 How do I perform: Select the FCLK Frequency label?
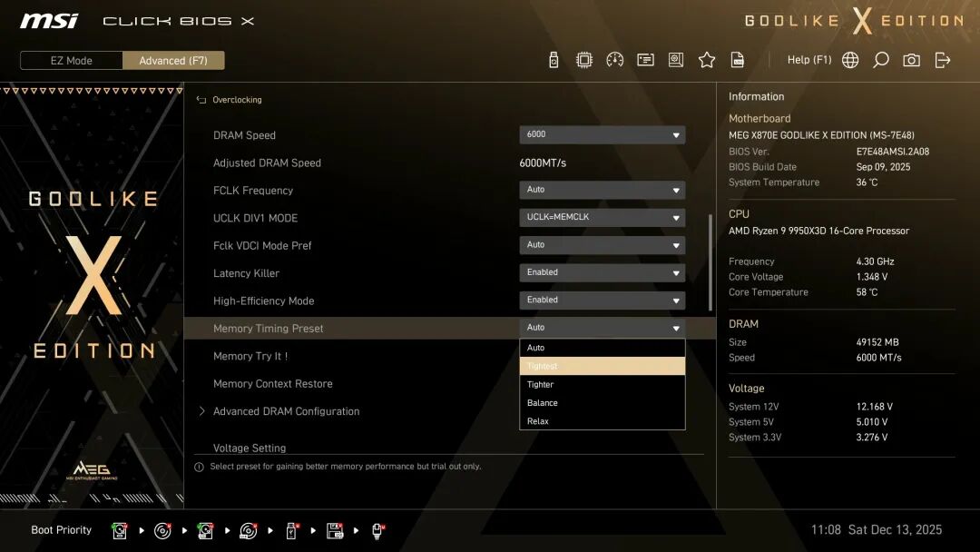(252, 190)
